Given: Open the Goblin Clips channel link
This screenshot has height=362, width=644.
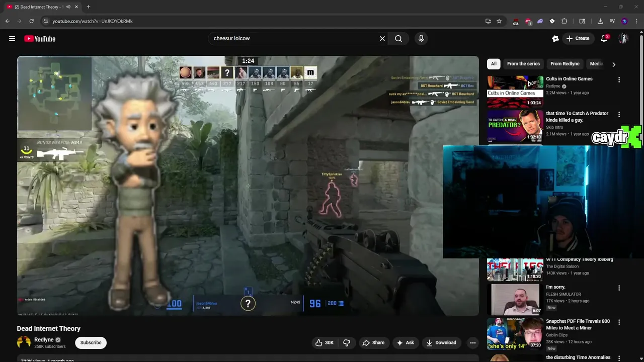Looking at the screenshot, I should tap(557, 335).
